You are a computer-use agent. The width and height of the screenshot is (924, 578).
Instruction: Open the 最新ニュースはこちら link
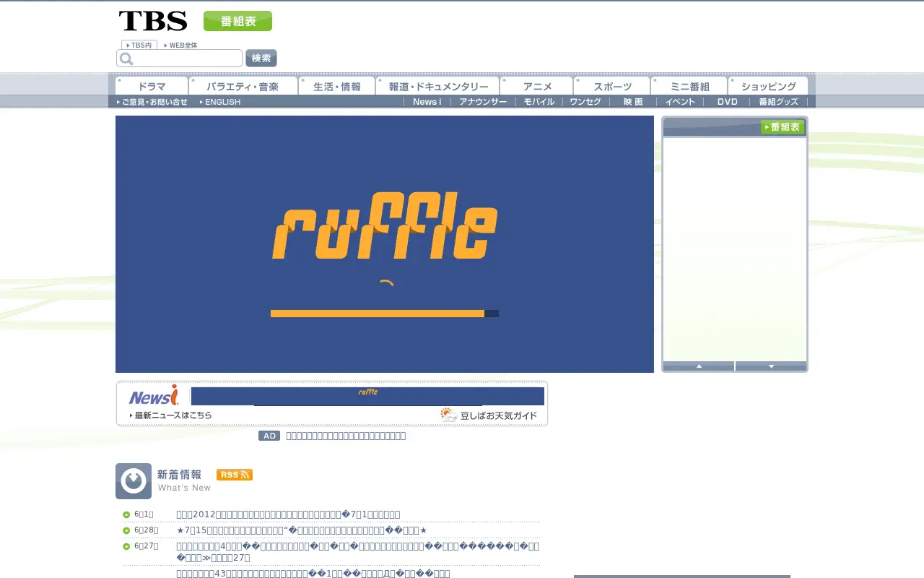[x=170, y=415]
